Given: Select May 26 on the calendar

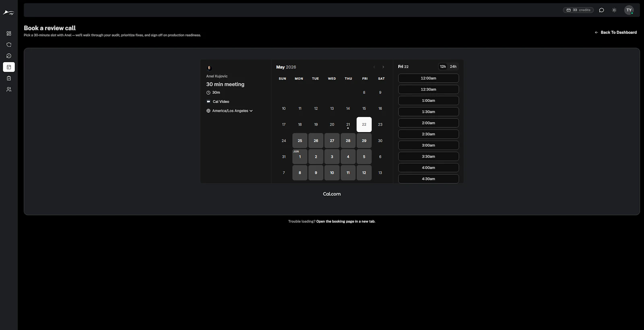Looking at the screenshot, I should pyautogui.click(x=316, y=141).
